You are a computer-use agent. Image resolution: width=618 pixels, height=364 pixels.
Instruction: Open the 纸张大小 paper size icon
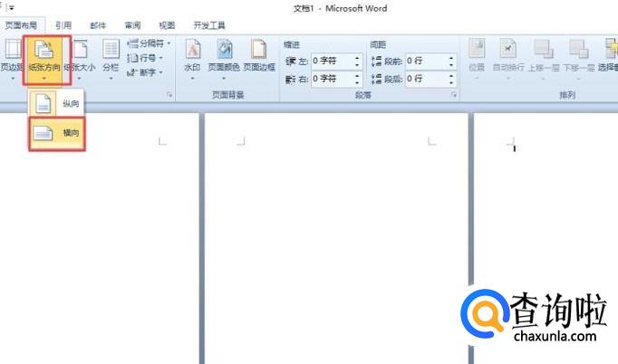pos(81,49)
